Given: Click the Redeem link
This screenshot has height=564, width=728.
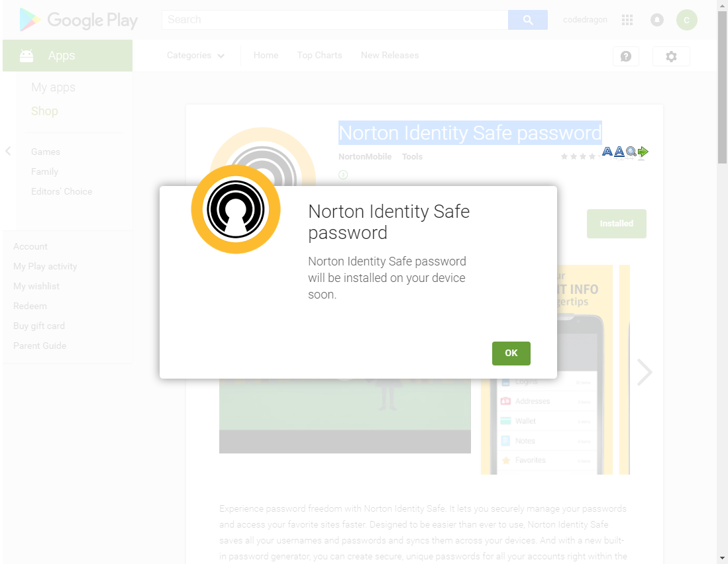Looking at the screenshot, I should coord(30,306).
